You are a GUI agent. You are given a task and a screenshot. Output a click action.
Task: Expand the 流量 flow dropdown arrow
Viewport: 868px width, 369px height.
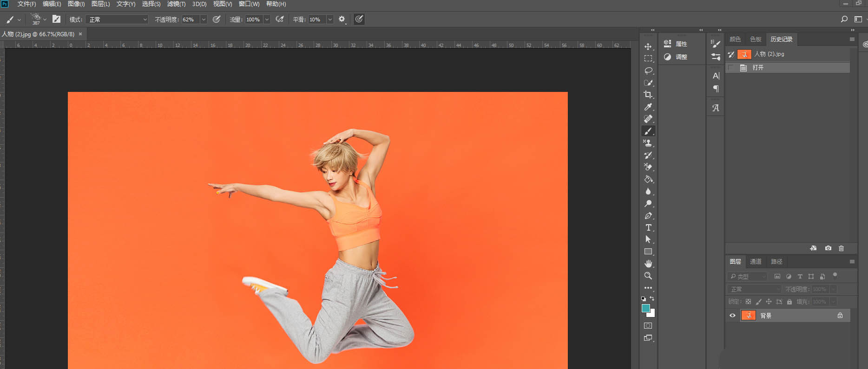[x=267, y=19]
